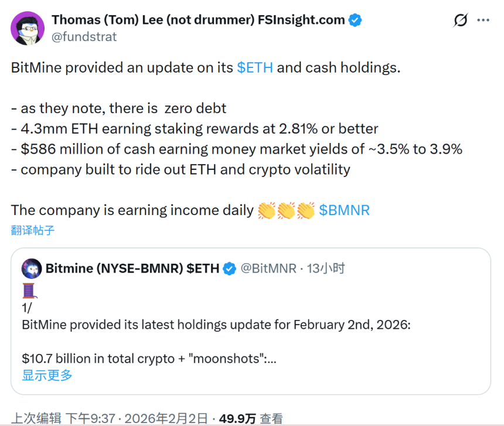Click the verified badge next to Bitmine
The image size is (504, 426).
pyautogui.click(x=230, y=269)
